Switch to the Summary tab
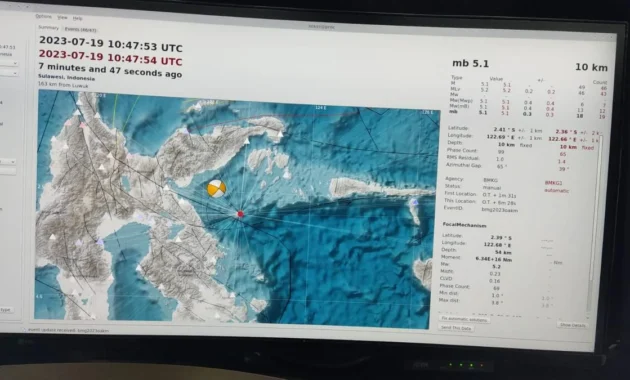Screen dimensions: 630x380 [x=49, y=28]
